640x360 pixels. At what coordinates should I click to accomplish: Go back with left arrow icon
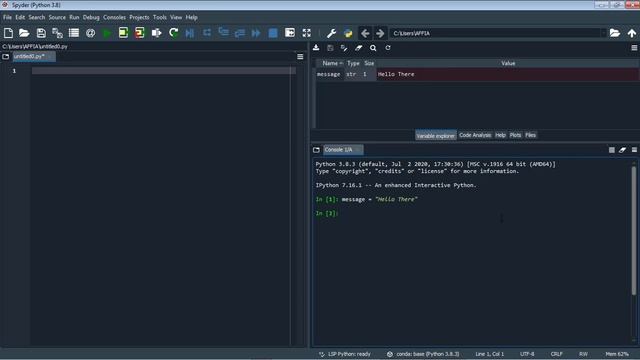coord(365,33)
